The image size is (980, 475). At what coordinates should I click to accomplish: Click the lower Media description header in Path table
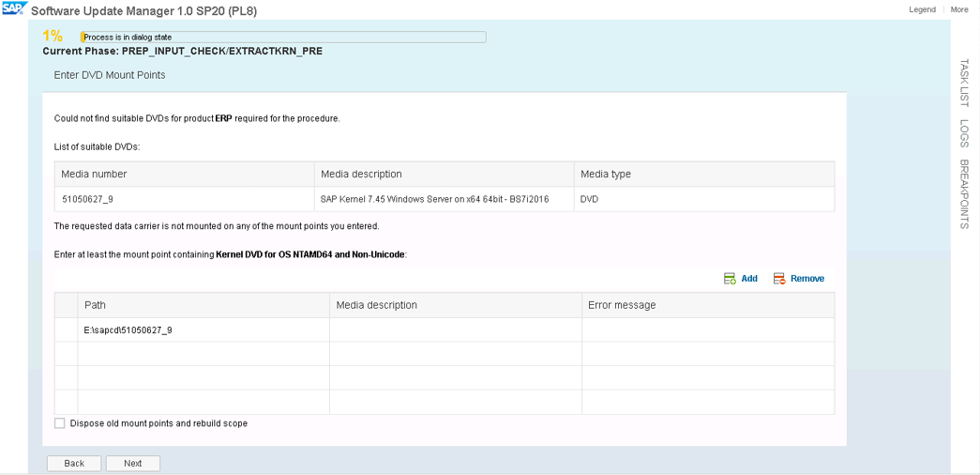pyautogui.click(x=456, y=305)
